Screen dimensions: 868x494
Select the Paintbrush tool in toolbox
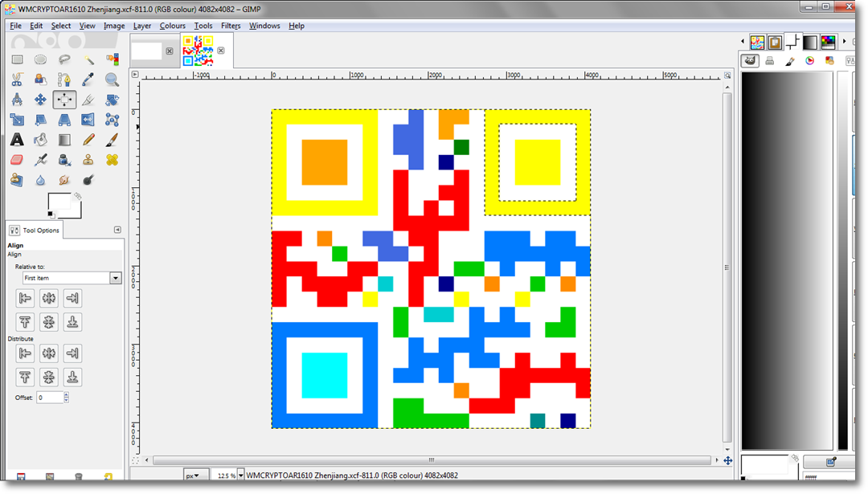coord(112,140)
